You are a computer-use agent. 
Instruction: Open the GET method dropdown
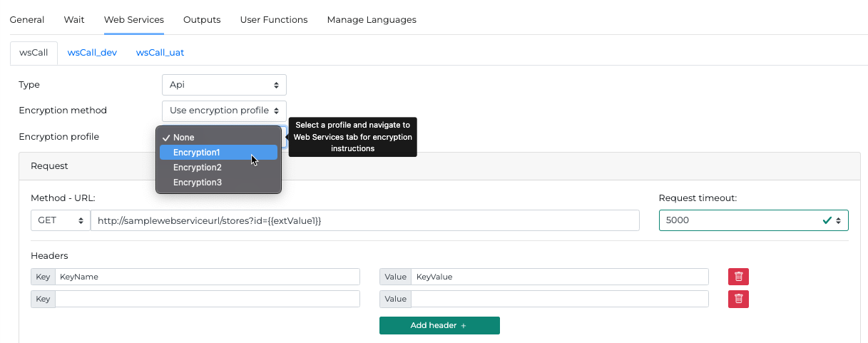click(60, 221)
